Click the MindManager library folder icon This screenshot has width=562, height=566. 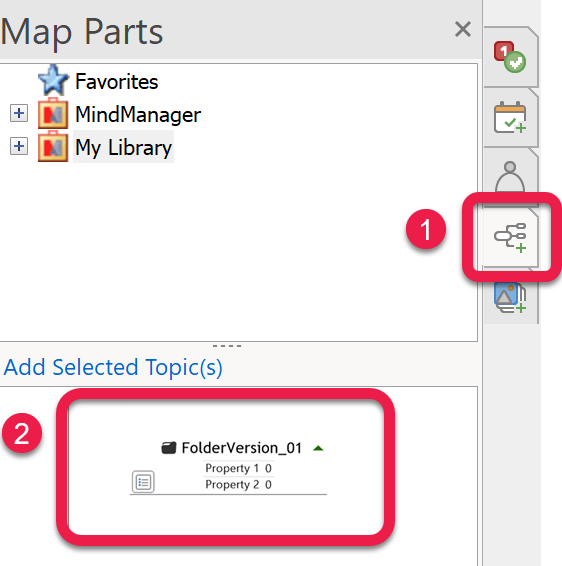tap(53, 113)
